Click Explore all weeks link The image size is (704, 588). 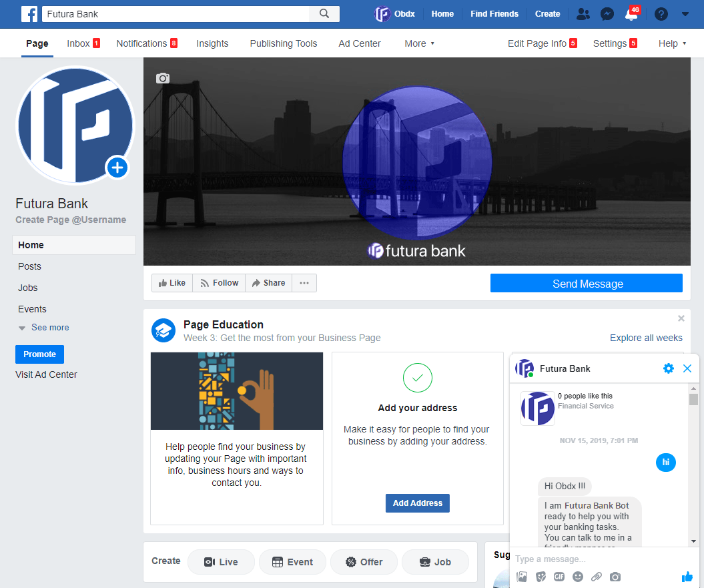tap(646, 338)
